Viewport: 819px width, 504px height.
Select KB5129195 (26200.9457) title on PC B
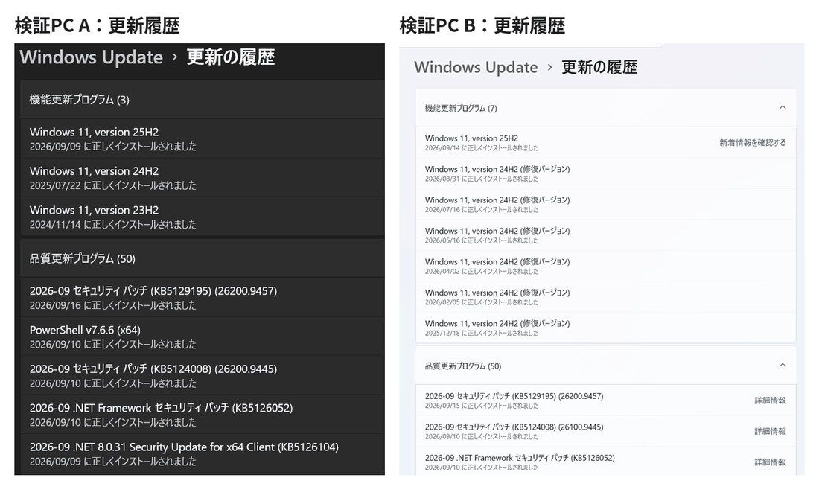(514, 396)
